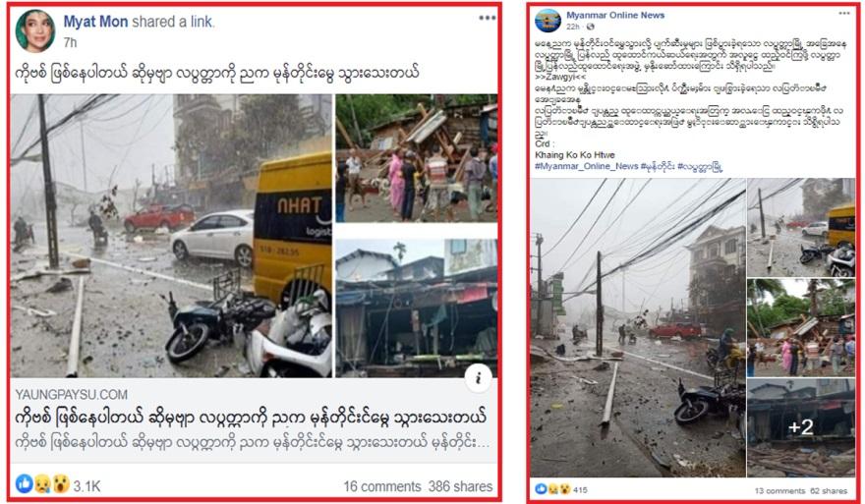View the 16 comments on left post
This screenshot has height=504, width=865.
pos(381,486)
